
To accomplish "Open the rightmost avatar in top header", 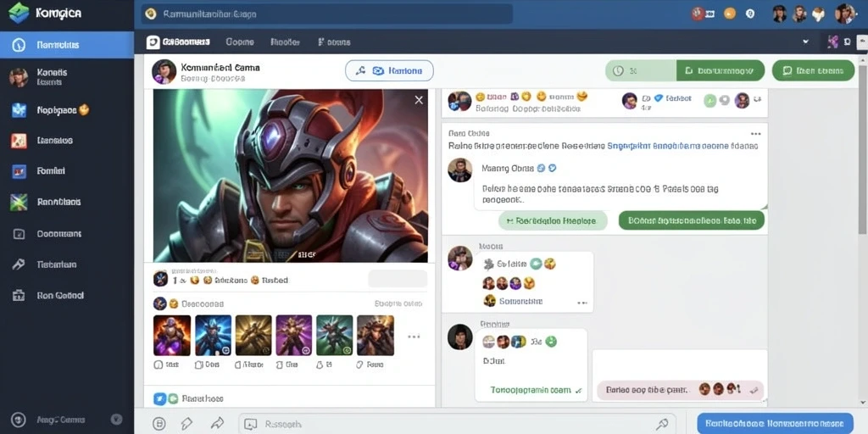I will [x=845, y=14].
